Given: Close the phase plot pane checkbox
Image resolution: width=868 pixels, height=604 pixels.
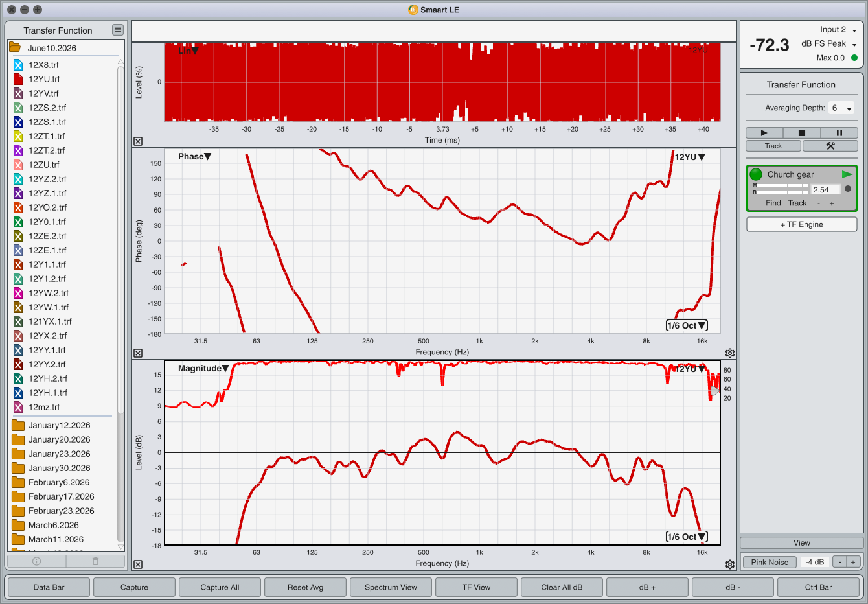Looking at the screenshot, I should pyautogui.click(x=138, y=353).
